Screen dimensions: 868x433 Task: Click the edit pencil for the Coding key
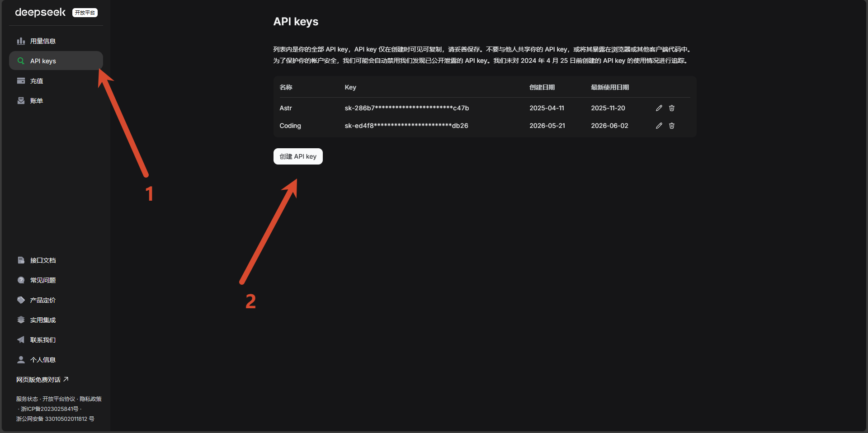tap(659, 126)
